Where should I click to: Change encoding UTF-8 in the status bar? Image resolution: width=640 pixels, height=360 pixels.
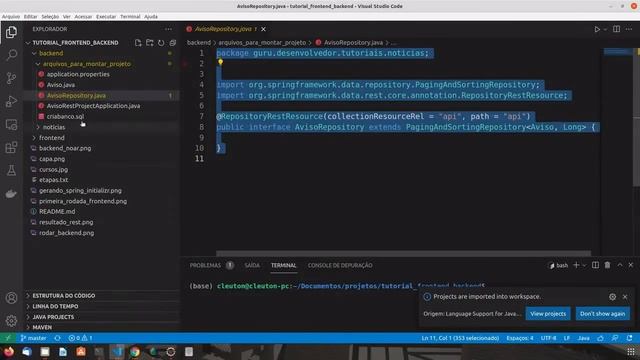tap(549, 338)
